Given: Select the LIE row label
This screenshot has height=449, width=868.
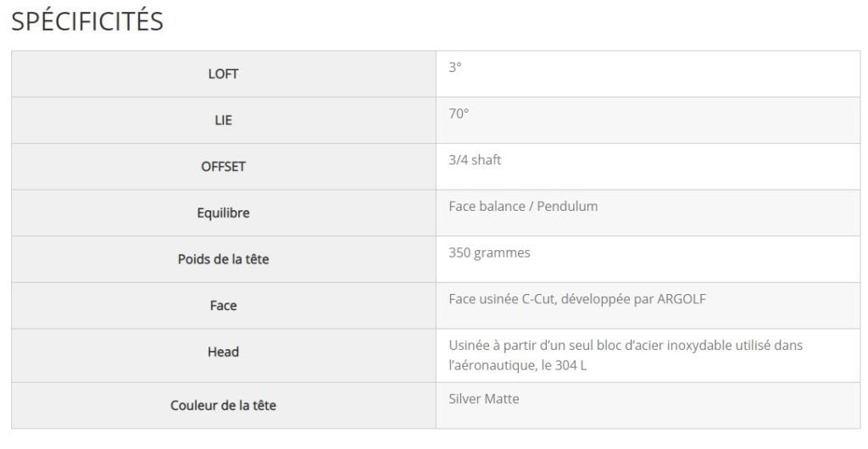Looking at the screenshot, I should (223, 120).
